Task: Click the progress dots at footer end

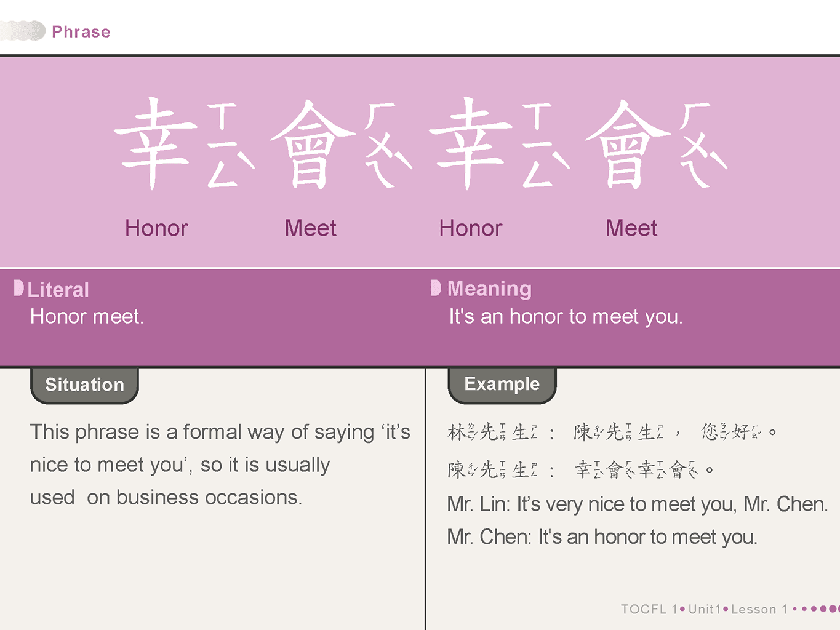Action: tap(817, 609)
